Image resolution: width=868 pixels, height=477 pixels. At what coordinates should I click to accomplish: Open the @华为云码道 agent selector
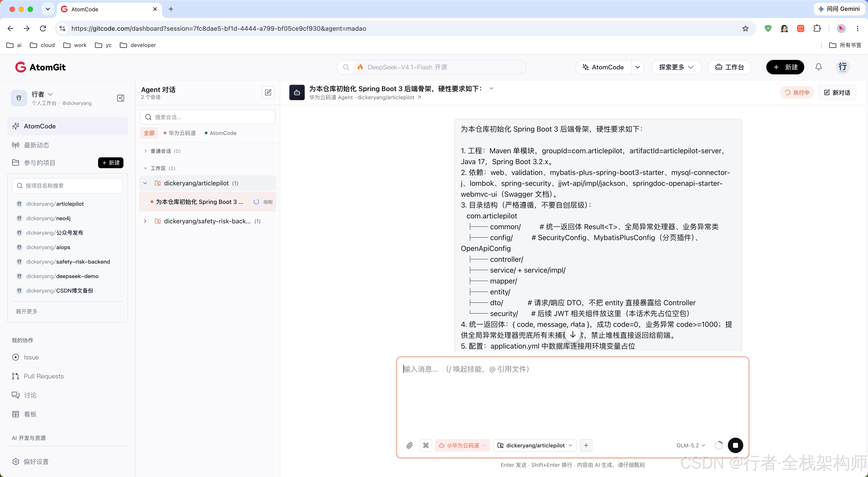[x=462, y=445]
